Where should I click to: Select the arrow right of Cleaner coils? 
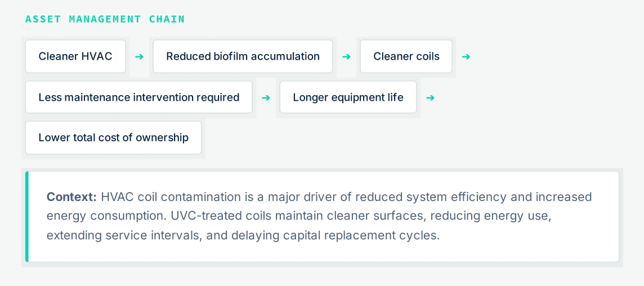coord(466,57)
